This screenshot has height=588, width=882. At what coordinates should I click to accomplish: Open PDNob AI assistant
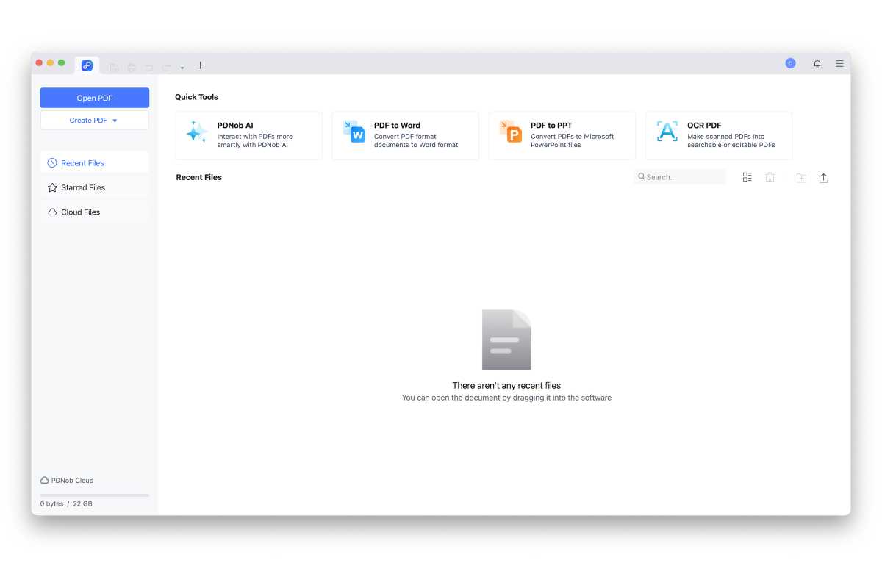pyautogui.click(x=248, y=135)
